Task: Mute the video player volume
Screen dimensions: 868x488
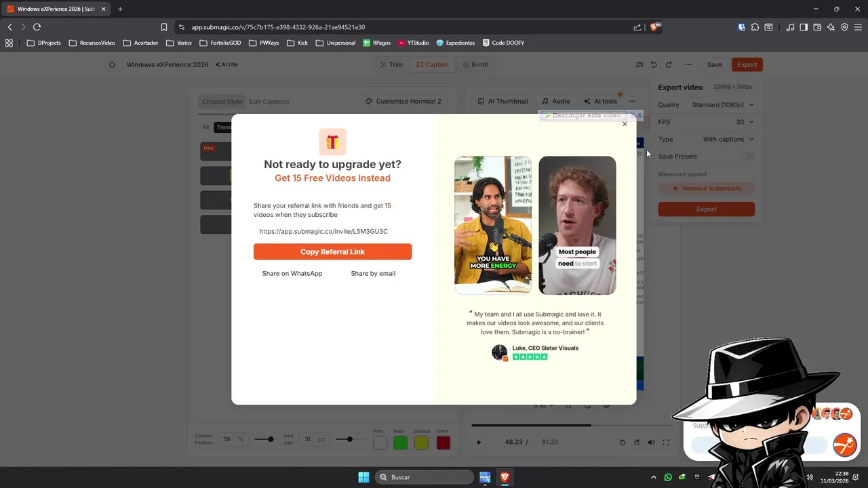Action: click(x=652, y=442)
